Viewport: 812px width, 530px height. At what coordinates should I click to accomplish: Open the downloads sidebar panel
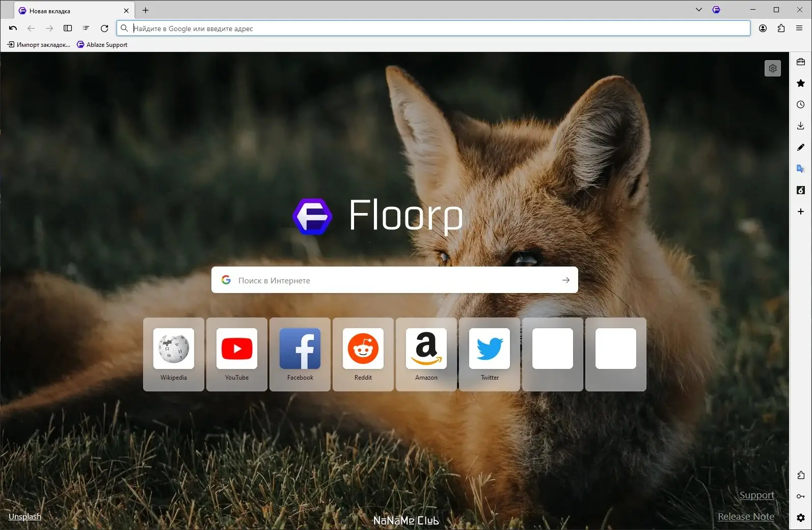tap(801, 126)
